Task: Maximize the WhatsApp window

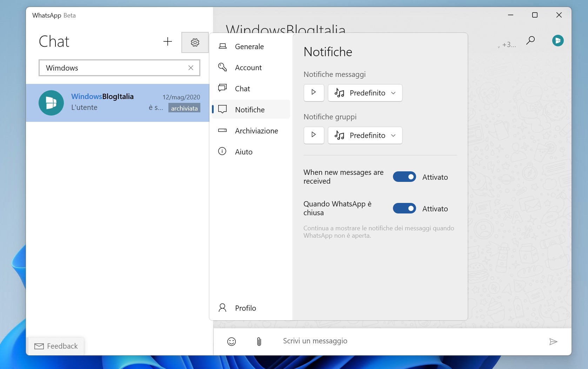Action: point(535,15)
